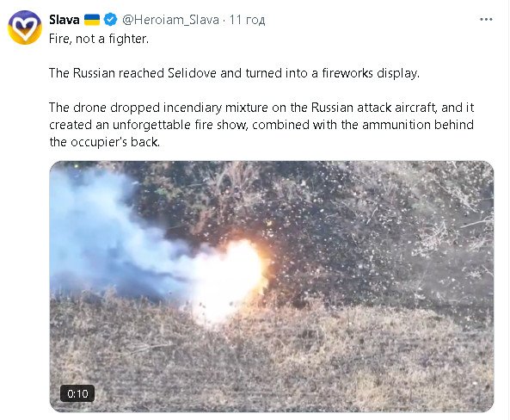
Task: Play the explosion video thumbnail
Action: (272, 287)
